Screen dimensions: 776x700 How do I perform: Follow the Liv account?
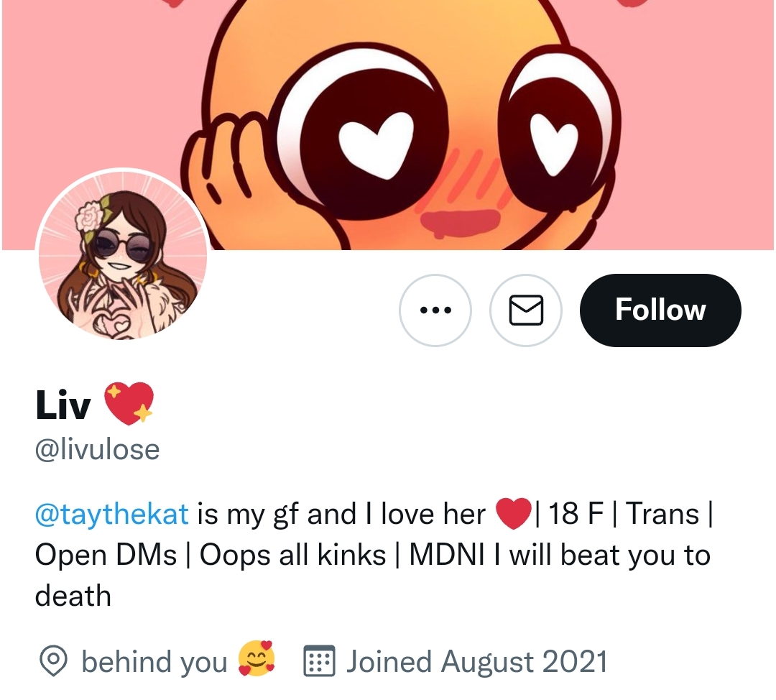point(660,310)
